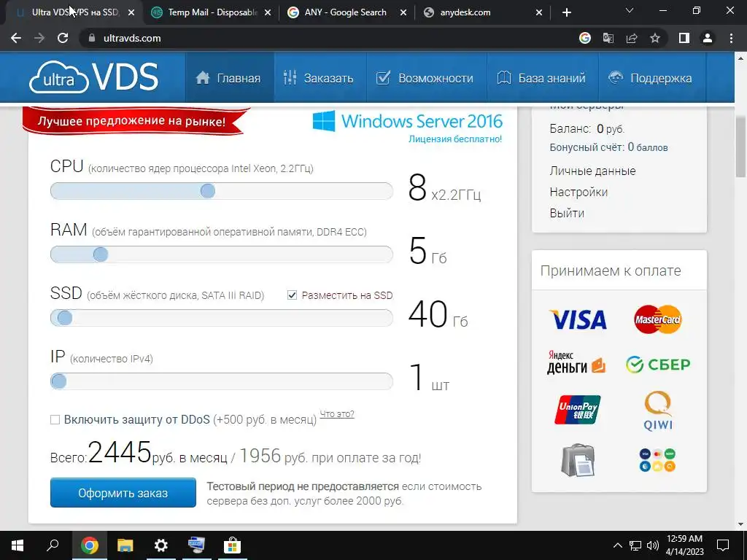The height and width of the screenshot is (560, 747).
Task: Click the multicolored circles payment icon
Action: (x=657, y=460)
